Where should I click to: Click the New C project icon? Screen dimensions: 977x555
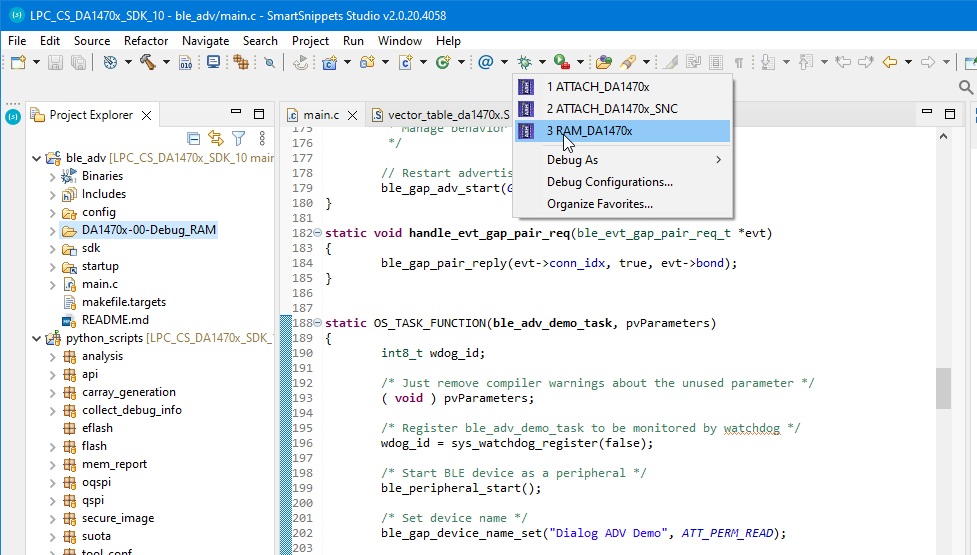(330, 62)
